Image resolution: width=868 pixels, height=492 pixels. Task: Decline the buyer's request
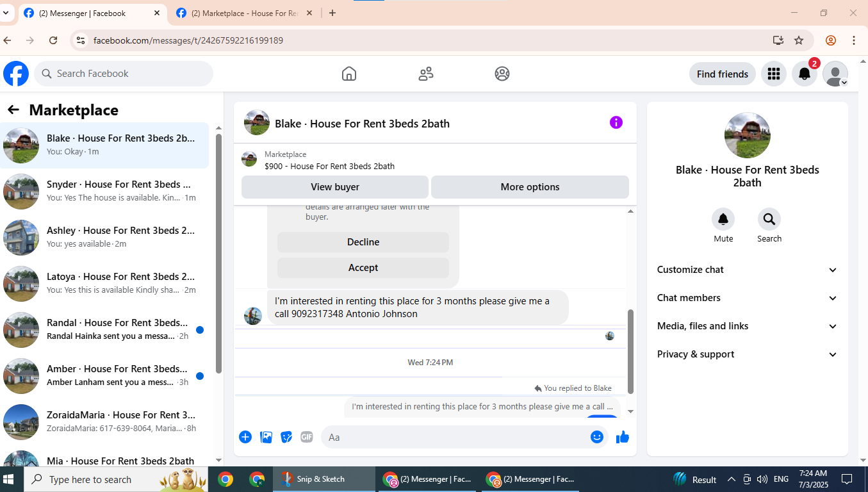point(363,242)
